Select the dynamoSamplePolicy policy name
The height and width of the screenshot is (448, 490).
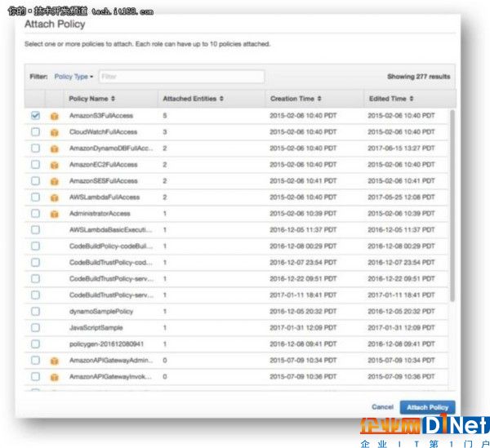pyautogui.click(x=101, y=311)
